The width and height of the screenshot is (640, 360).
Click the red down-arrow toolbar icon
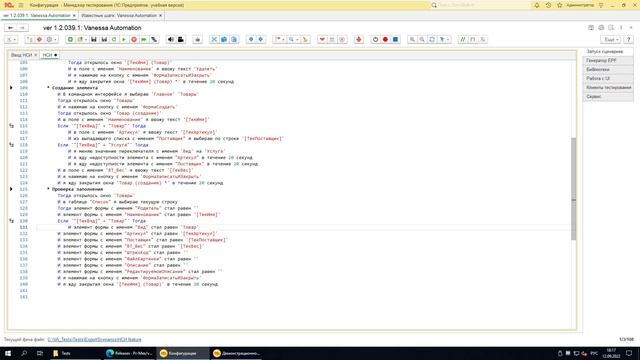pyautogui.click(x=322, y=40)
